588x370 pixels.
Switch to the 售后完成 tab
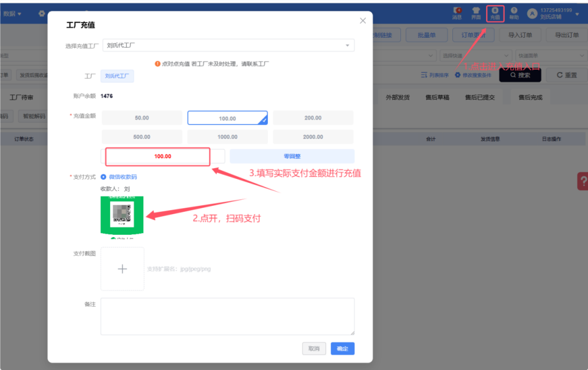[530, 97]
